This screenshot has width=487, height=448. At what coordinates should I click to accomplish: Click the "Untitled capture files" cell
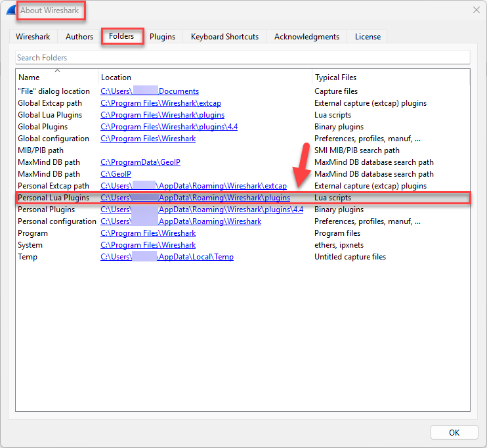[x=350, y=256]
